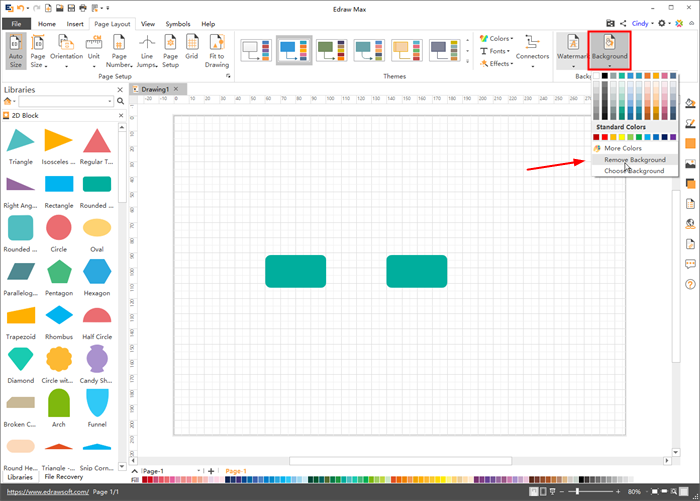This screenshot has width=700, height=501.
Task: Click the Undo icon in quick access
Action: 21,8
